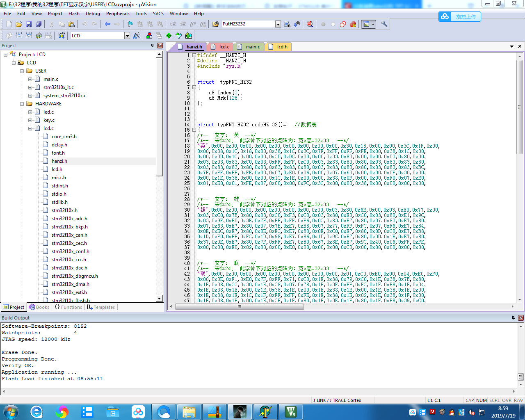Close the Build Output panel
This screenshot has height=420, width=525.
(521, 318)
